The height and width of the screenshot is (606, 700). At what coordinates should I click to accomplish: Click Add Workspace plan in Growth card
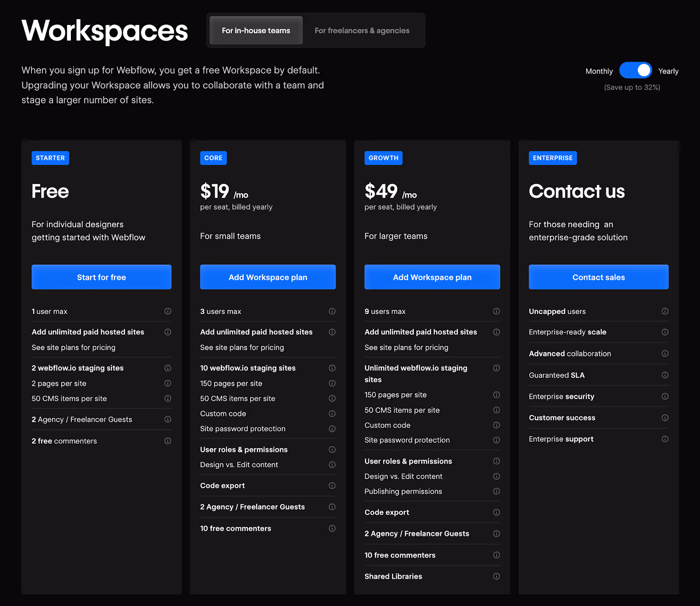point(432,277)
